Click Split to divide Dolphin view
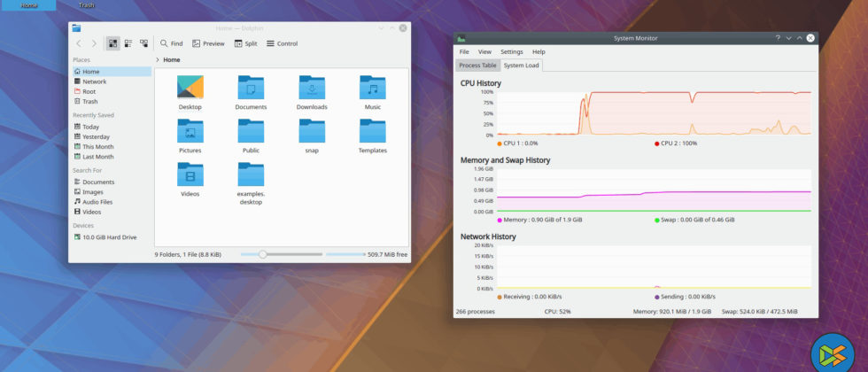Screen dimensions: 868x372 [244, 43]
